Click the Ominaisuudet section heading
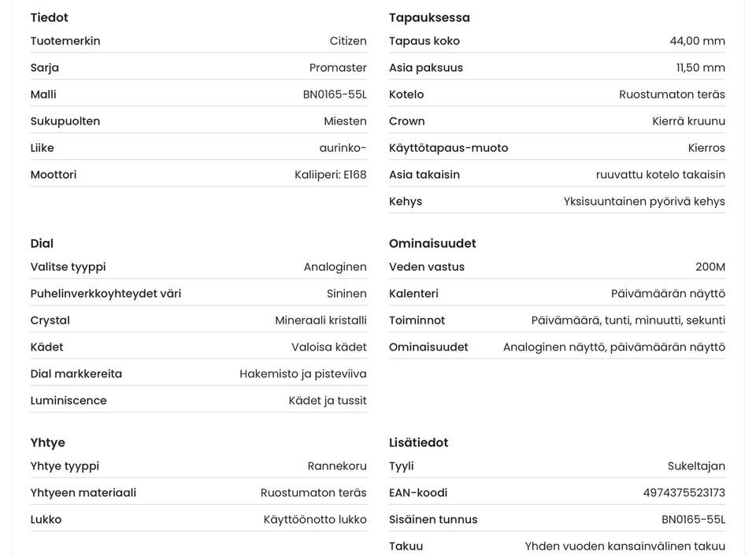 click(x=432, y=243)
